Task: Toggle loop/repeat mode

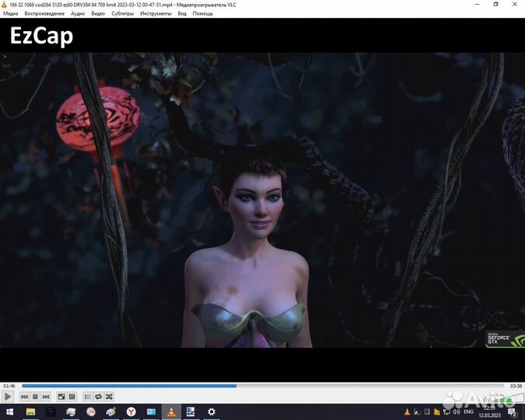Action: [98, 397]
